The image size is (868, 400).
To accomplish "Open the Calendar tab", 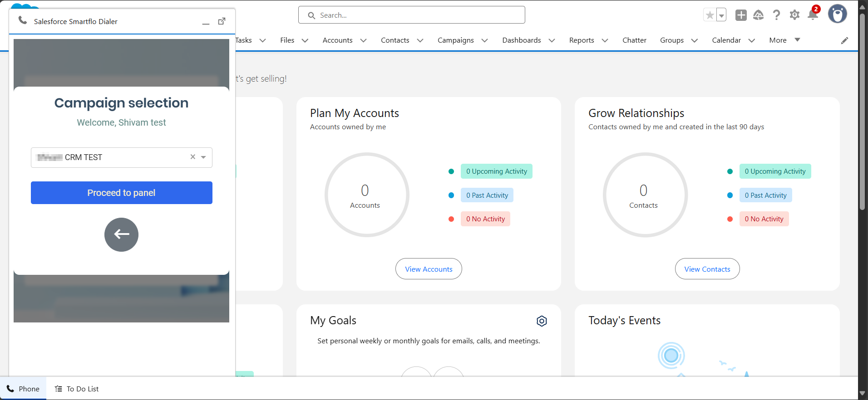I will [x=726, y=40].
